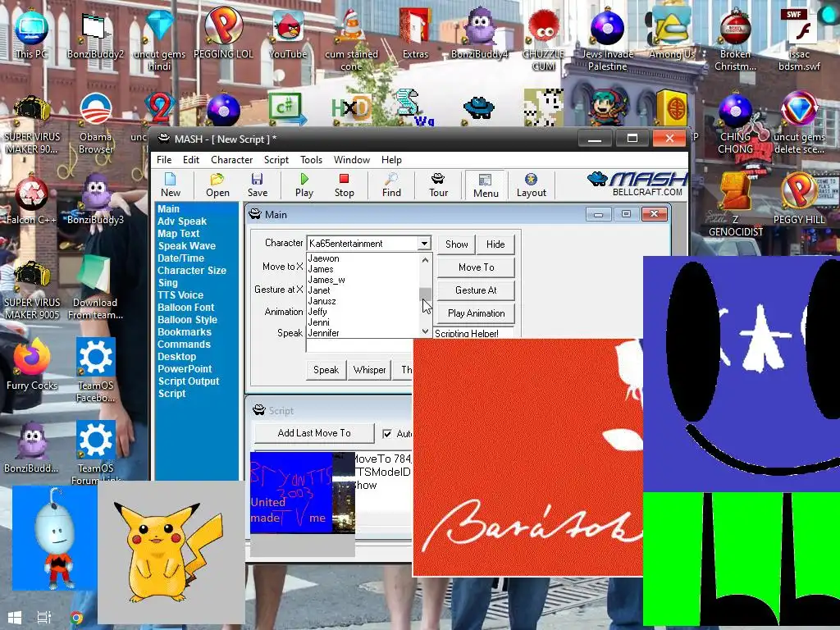Select the Obama Browser desktop icon
Viewport: 840px width, 630px height.
[95, 123]
